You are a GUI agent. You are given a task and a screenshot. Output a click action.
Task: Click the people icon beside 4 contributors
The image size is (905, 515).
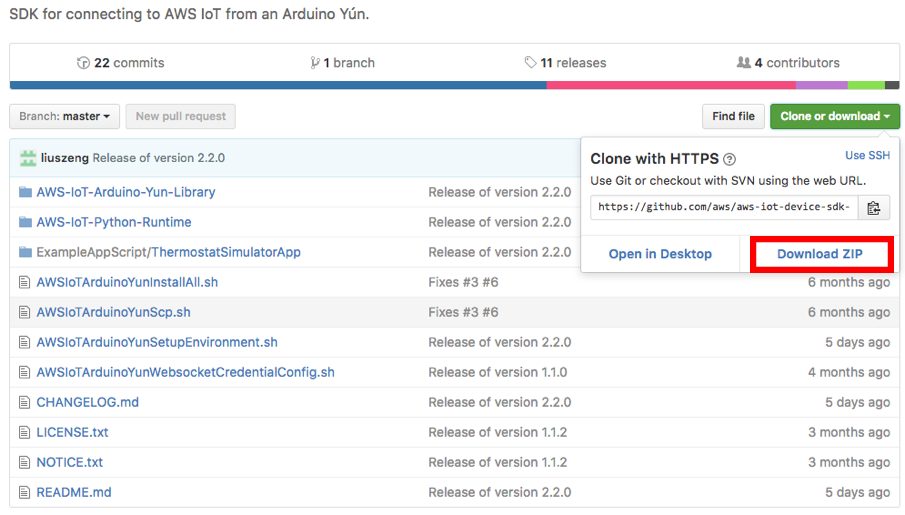(x=743, y=62)
